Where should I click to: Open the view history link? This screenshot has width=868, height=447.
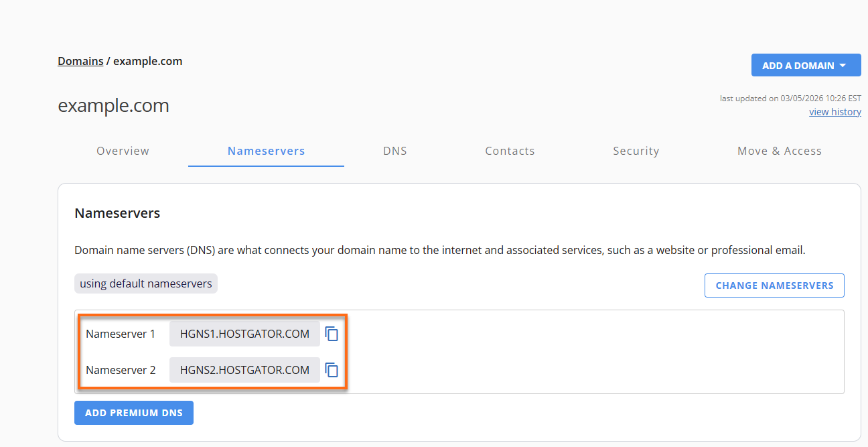pos(835,112)
